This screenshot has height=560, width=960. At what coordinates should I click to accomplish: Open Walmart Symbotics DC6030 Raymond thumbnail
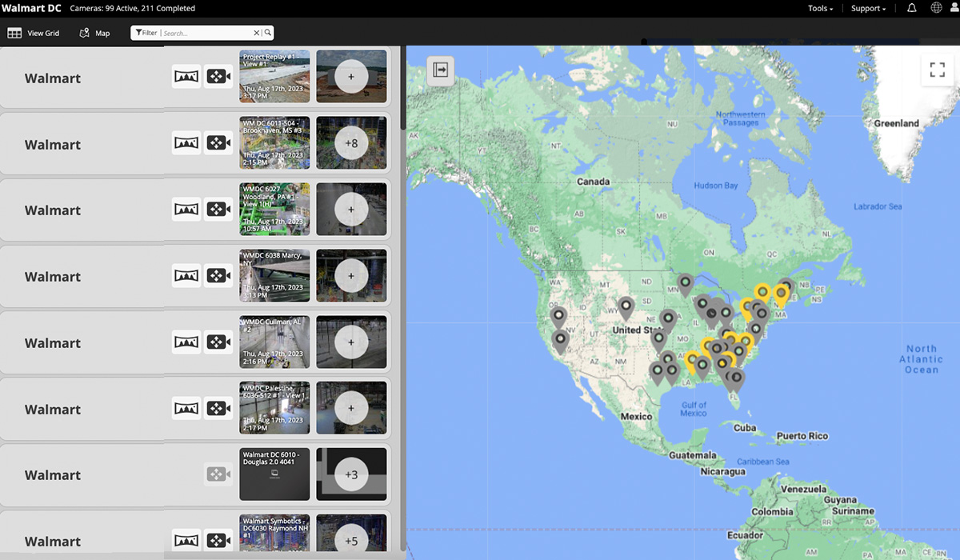point(274,534)
